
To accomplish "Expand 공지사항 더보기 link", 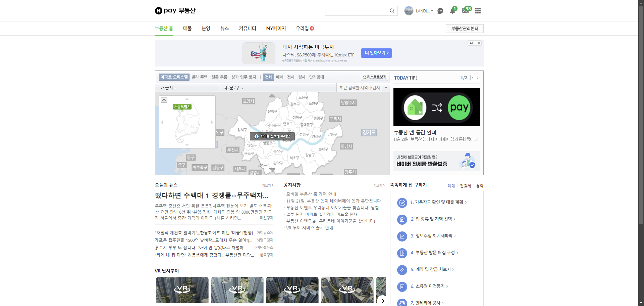I will click(379, 185).
